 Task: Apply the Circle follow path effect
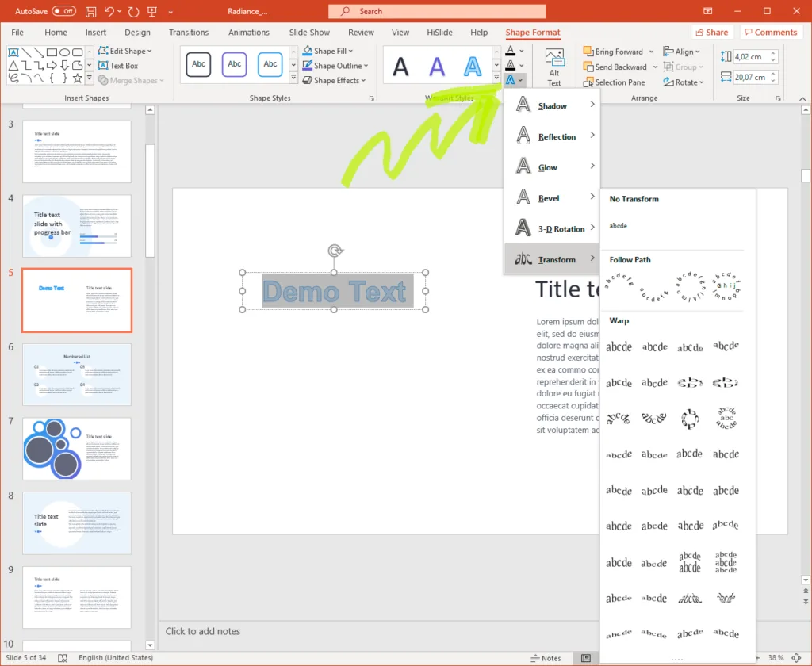[690, 286]
